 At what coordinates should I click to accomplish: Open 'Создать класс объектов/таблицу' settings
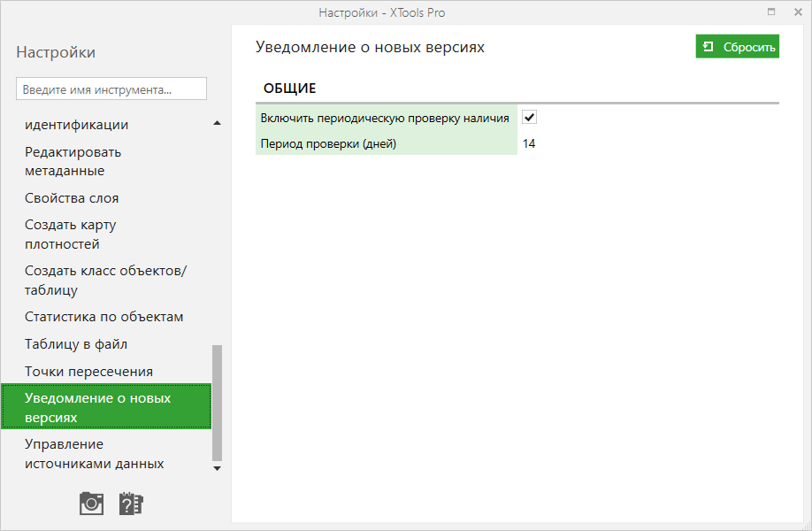coord(105,280)
